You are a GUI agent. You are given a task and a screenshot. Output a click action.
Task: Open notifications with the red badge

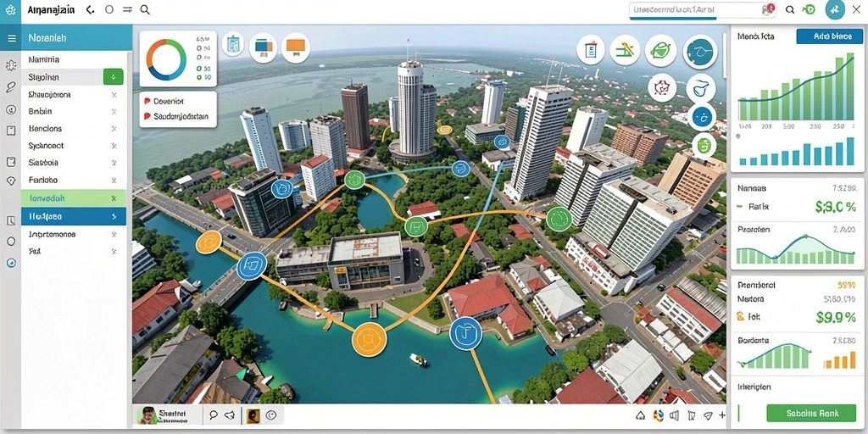768,9
